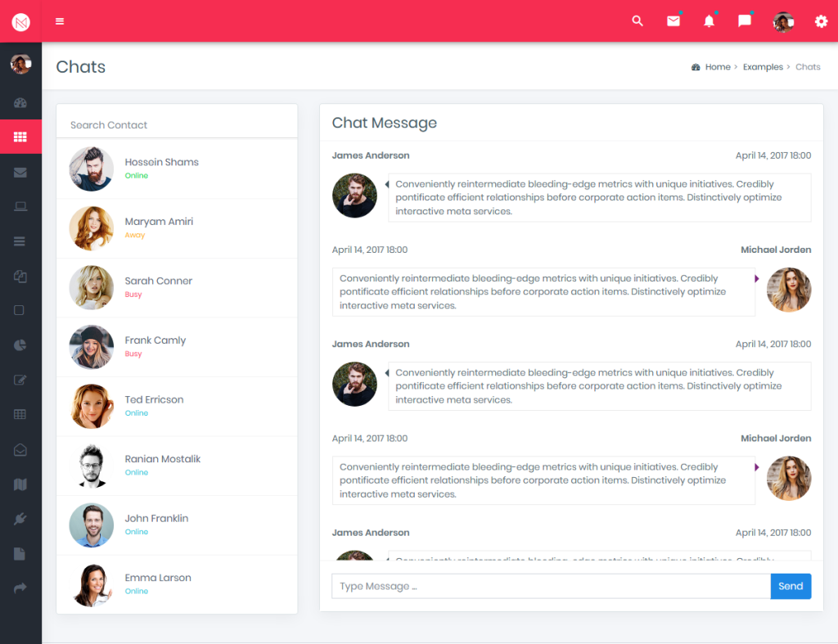
Task: Select the forward arrow icon in the sidebar
Action: [x=20, y=587]
